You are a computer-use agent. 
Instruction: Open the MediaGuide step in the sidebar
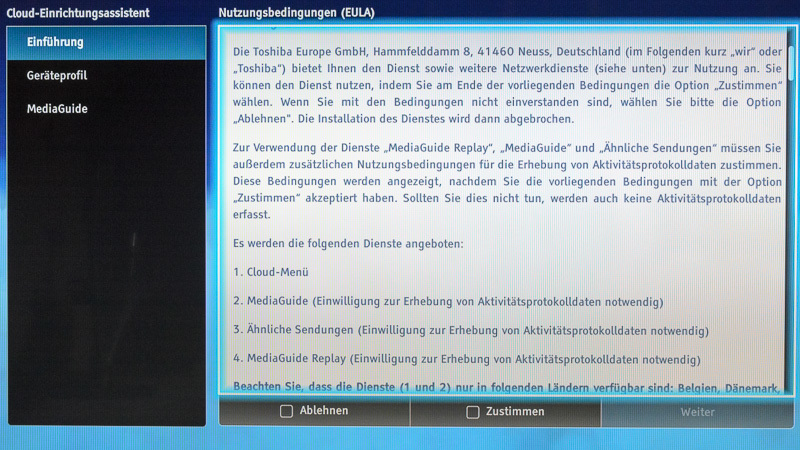[x=106, y=109]
